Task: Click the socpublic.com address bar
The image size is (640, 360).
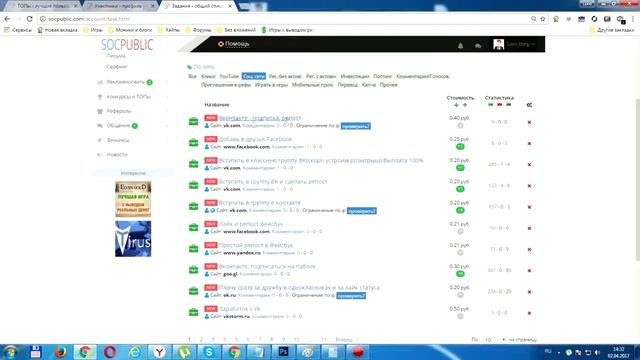Action: pos(286,19)
